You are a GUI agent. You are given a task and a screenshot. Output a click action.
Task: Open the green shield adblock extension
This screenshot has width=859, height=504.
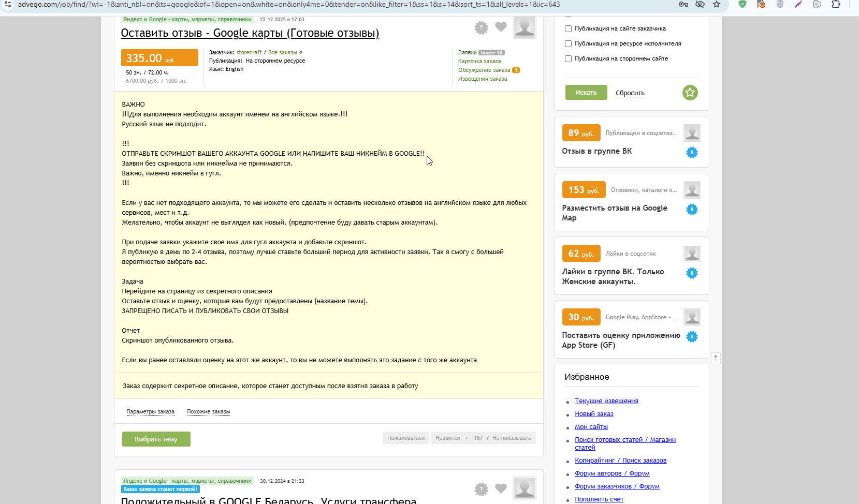(742, 4)
